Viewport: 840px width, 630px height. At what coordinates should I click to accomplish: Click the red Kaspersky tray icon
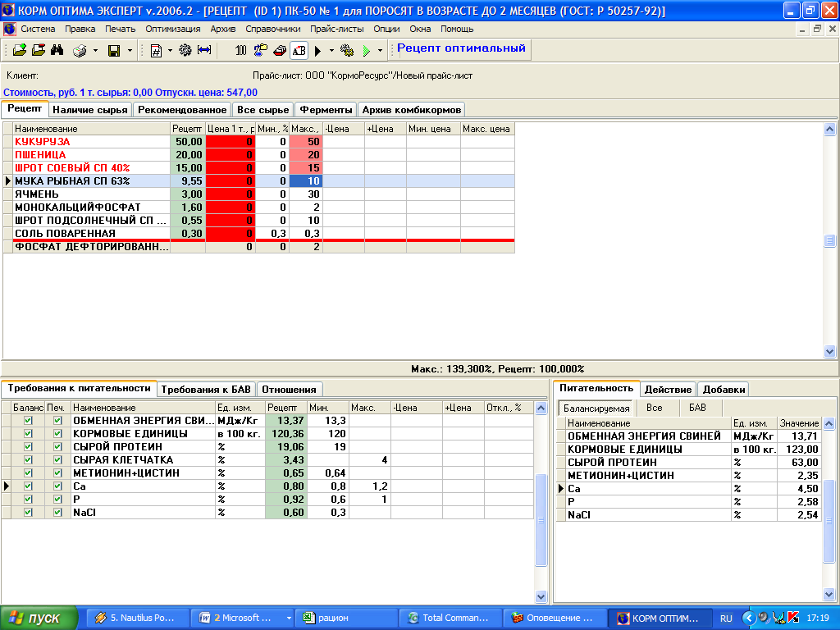coord(793,618)
